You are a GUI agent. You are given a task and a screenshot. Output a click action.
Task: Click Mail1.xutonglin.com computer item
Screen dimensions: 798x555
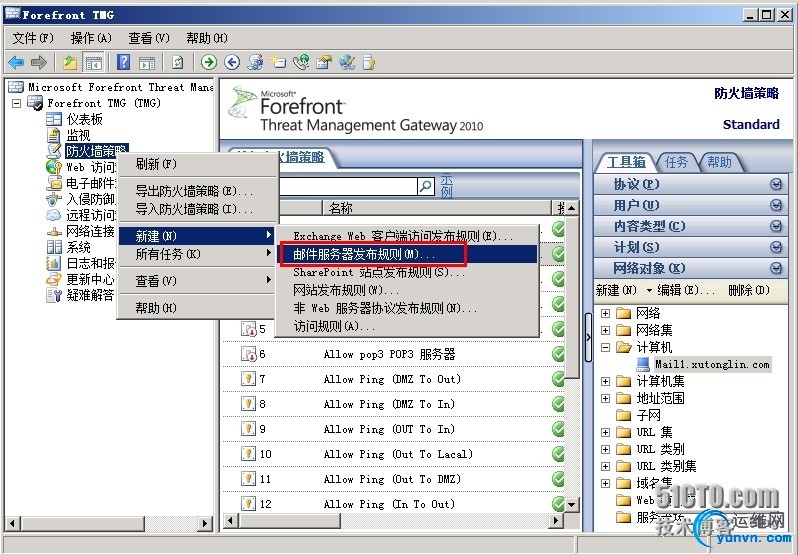(x=712, y=364)
